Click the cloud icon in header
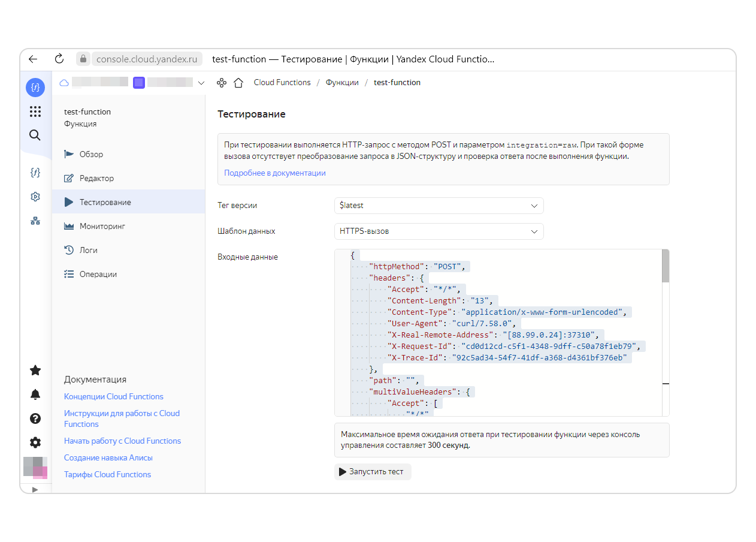The image size is (756, 542). (64, 83)
